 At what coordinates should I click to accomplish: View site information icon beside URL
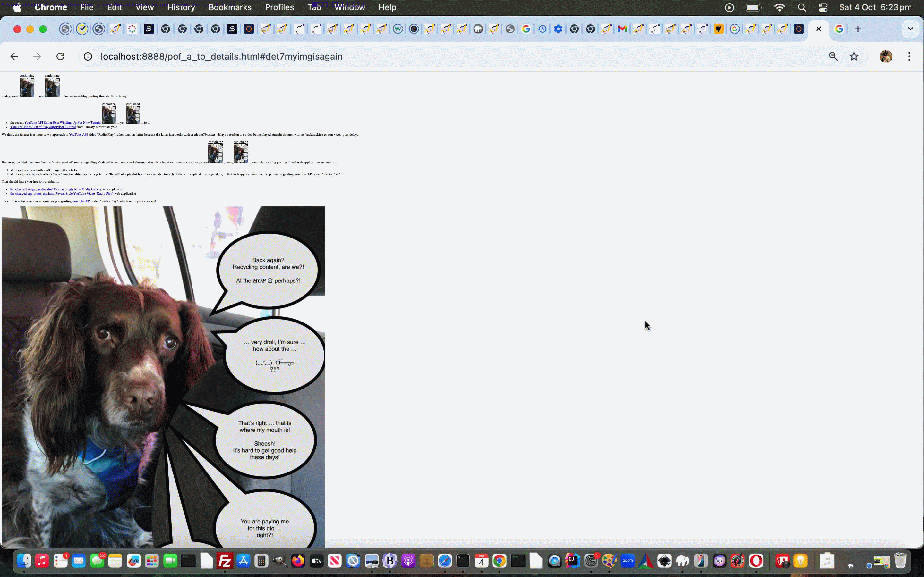(x=88, y=56)
